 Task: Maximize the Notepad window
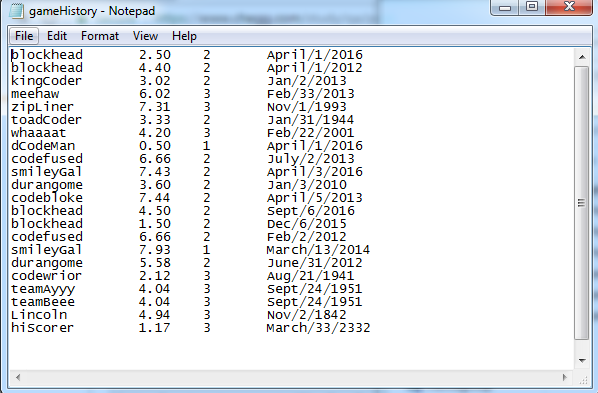[532, 7]
